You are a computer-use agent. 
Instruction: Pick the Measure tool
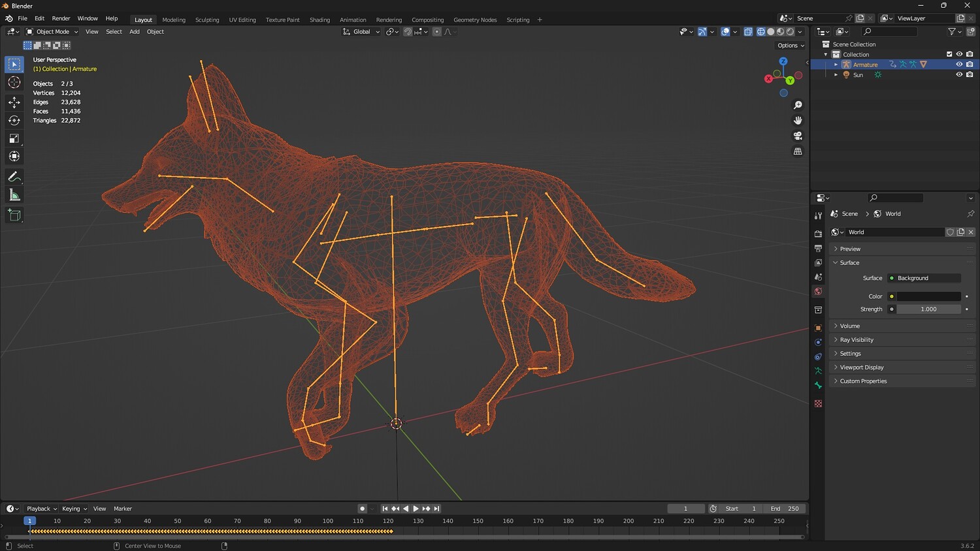tap(14, 195)
